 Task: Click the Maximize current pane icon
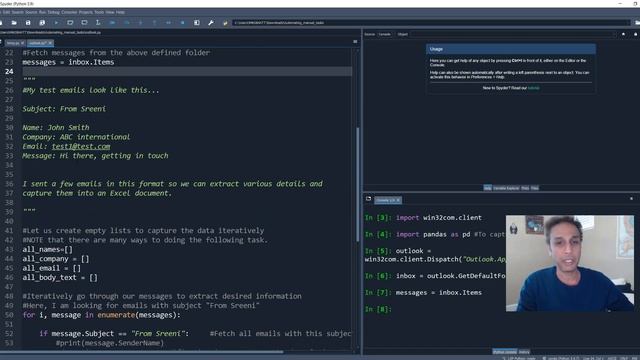197,23
